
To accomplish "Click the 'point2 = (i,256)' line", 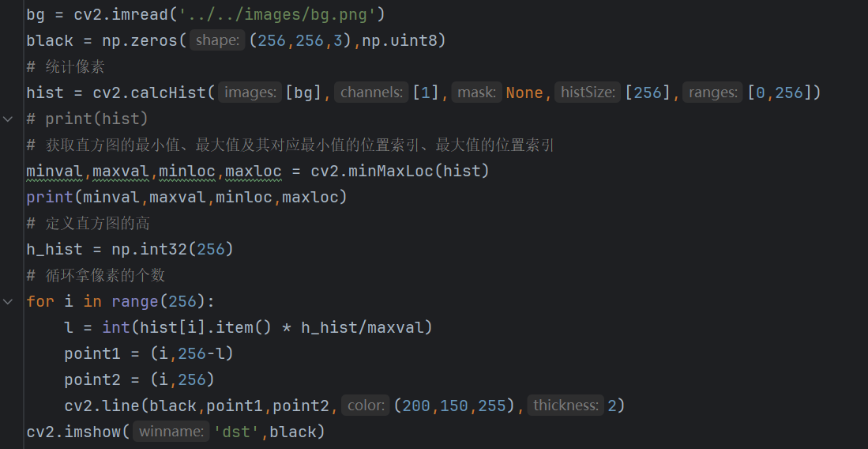I will tap(140, 379).
